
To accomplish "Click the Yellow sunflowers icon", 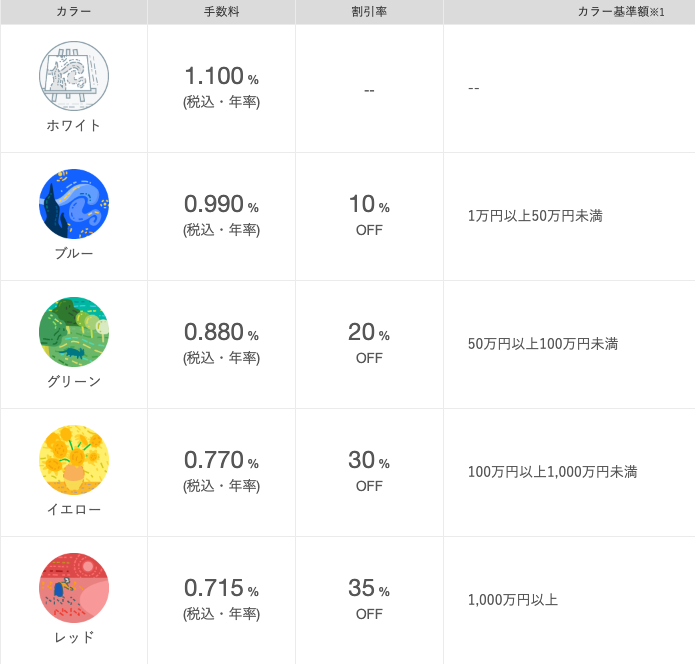I will [x=74, y=460].
